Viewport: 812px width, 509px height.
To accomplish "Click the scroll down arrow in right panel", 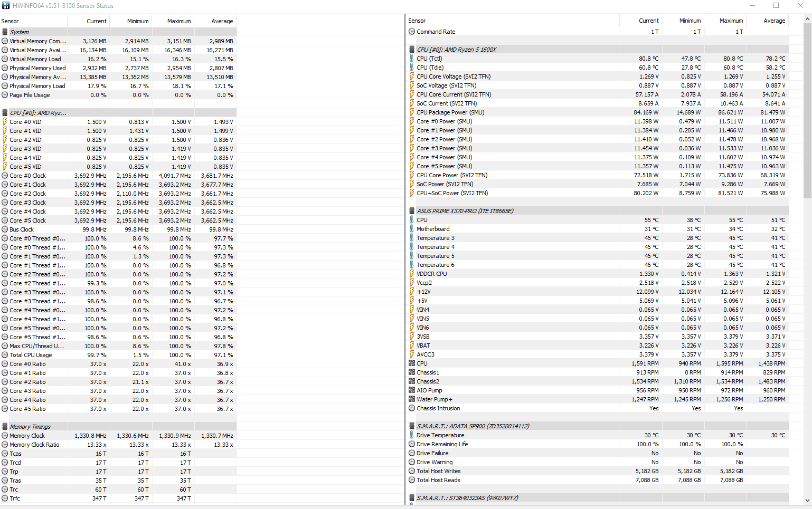I will click(807, 500).
